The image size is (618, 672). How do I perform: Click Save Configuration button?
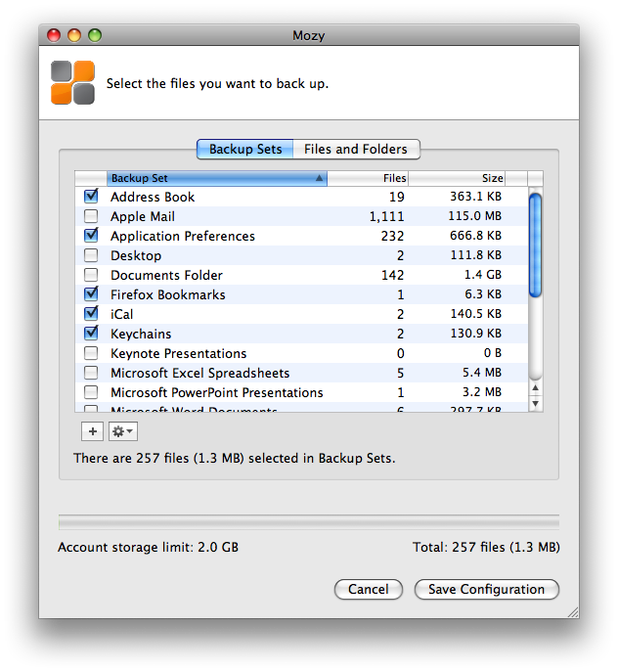[x=486, y=589]
